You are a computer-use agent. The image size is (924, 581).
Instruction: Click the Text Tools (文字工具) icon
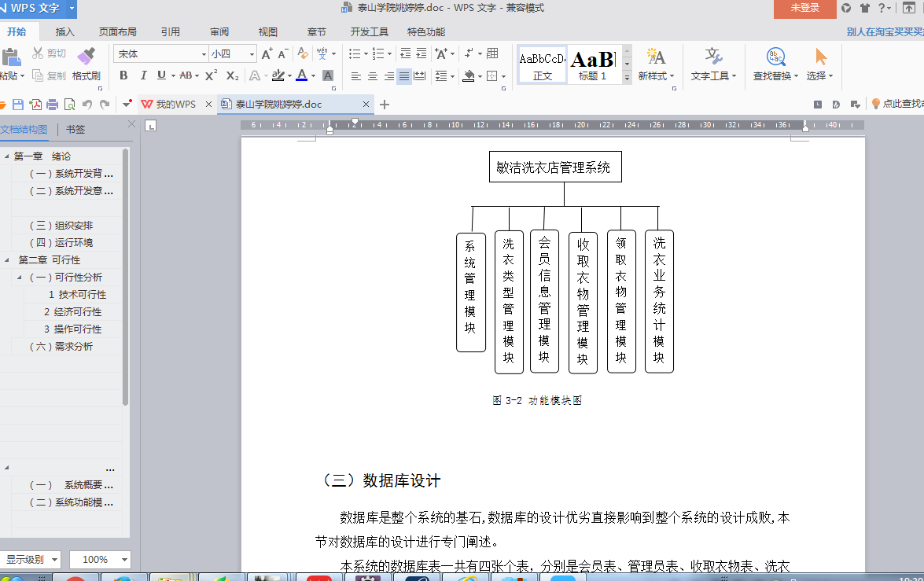(713, 57)
